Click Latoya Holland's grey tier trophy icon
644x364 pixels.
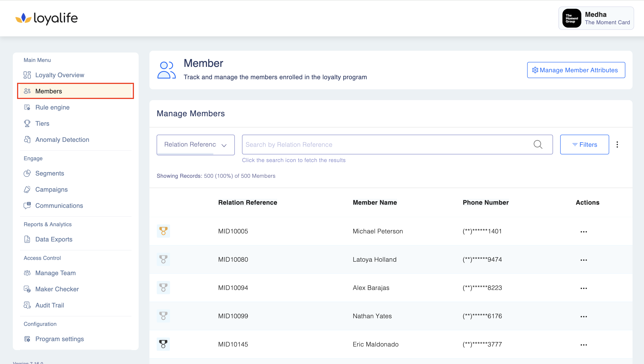tap(163, 259)
